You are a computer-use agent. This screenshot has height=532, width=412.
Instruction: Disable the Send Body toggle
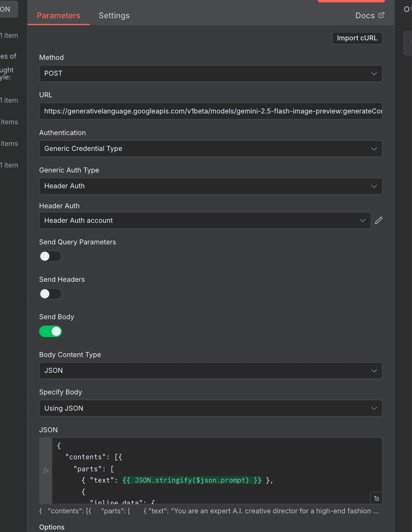pos(50,331)
